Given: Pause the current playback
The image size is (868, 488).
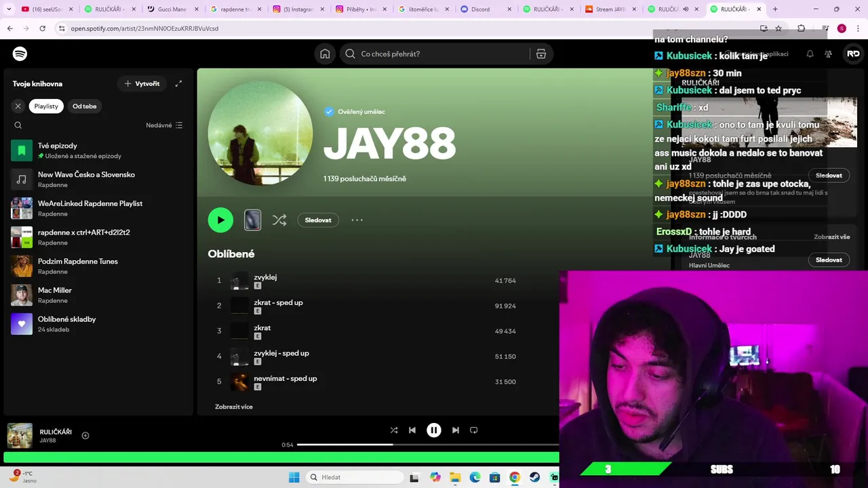Looking at the screenshot, I should (434, 430).
